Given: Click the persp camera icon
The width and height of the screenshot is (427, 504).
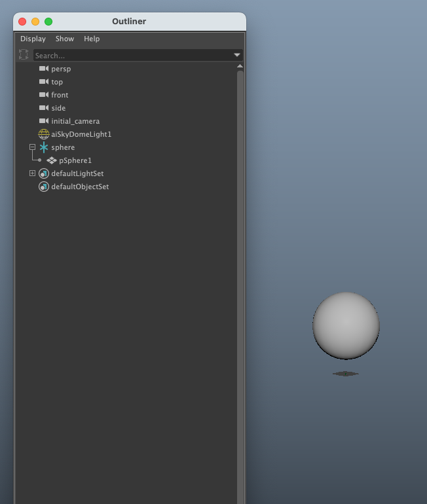Looking at the screenshot, I should [x=44, y=69].
